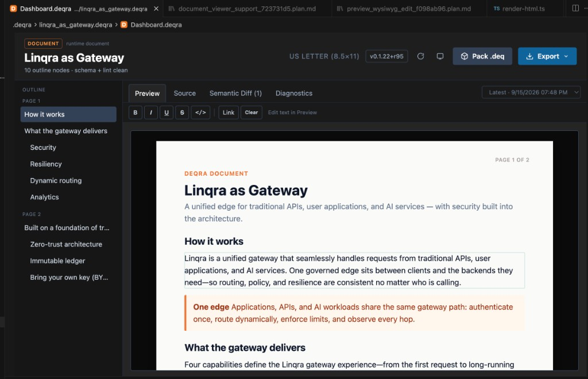Click the refresh icon next to the version badge
The height and width of the screenshot is (379, 588).
(x=421, y=56)
